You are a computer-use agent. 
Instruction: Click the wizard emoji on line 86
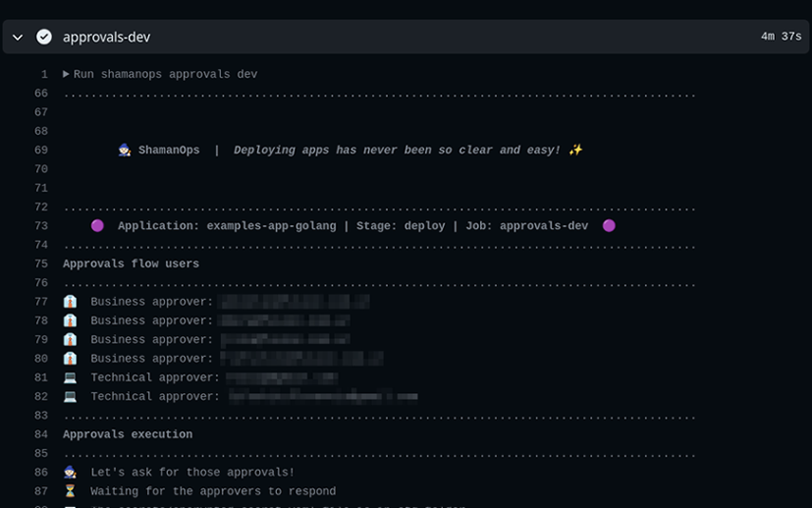tap(70, 472)
